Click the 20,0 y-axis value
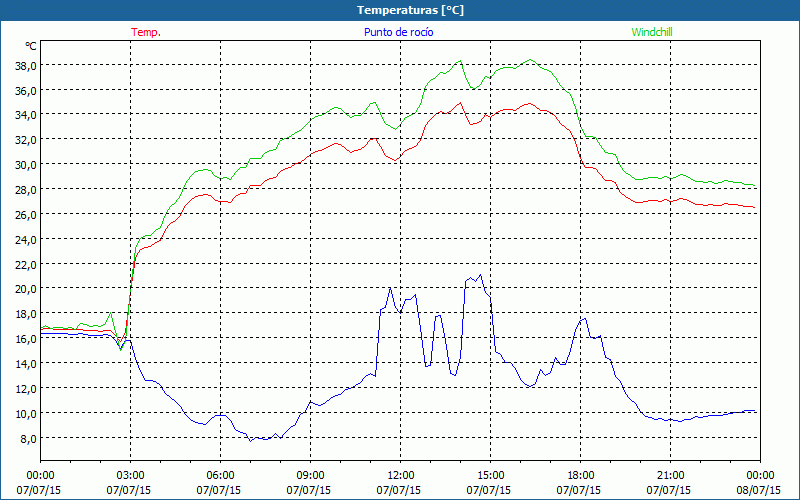The height and width of the screenshot is (500, 800). [25, 289]
